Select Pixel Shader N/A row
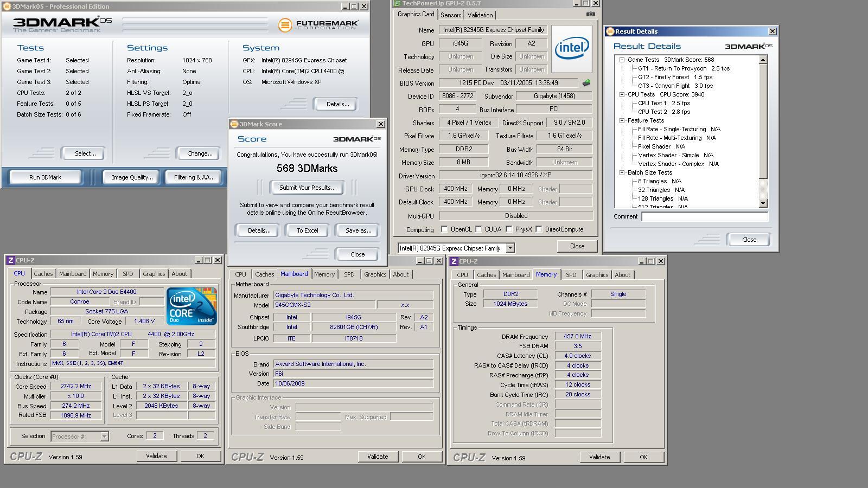Viewport: 868px width, 488px height. [661, 146]
